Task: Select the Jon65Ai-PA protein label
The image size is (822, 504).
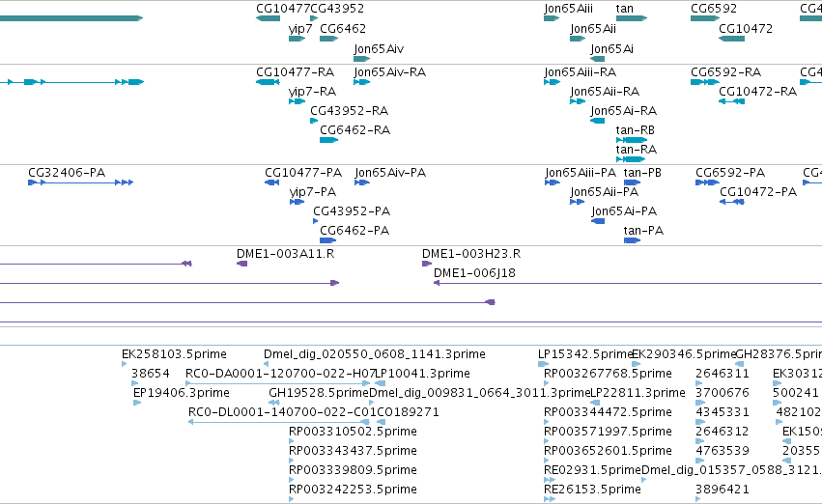Action: [624, 211]
